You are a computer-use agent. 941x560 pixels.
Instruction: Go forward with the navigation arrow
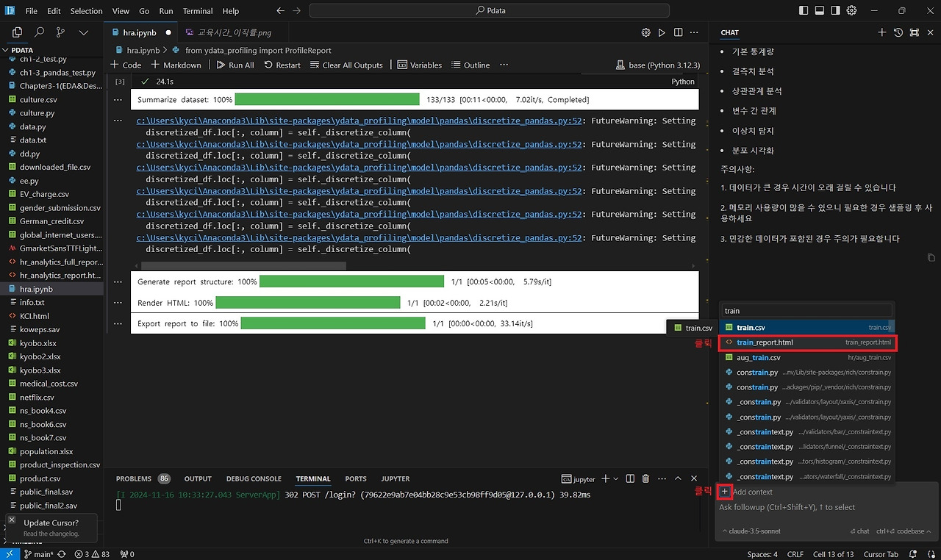click(x=296, y=11)
